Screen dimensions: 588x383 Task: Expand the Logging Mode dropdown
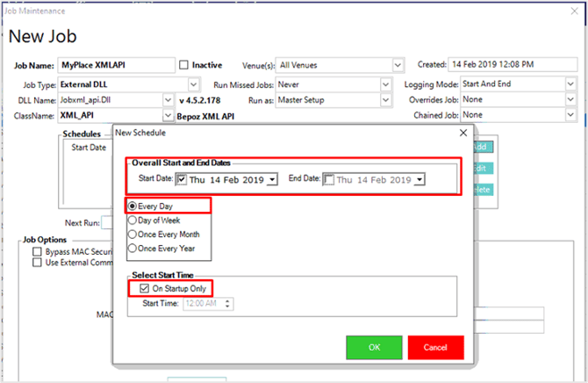571,84
